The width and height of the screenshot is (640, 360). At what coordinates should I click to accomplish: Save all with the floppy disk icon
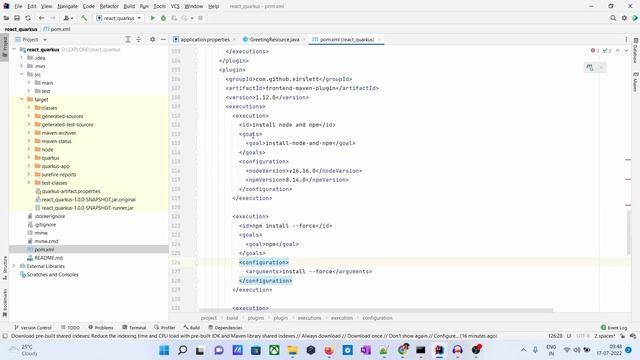pos(17,18)
